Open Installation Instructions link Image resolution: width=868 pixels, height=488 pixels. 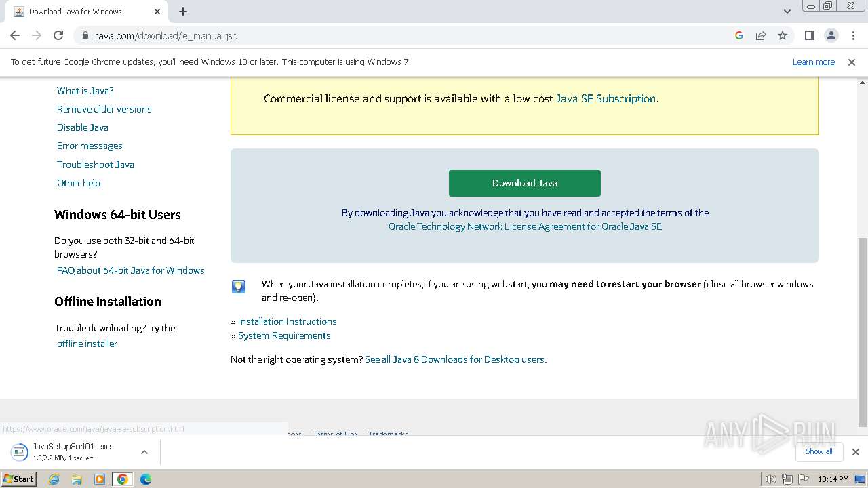[288, 321]
